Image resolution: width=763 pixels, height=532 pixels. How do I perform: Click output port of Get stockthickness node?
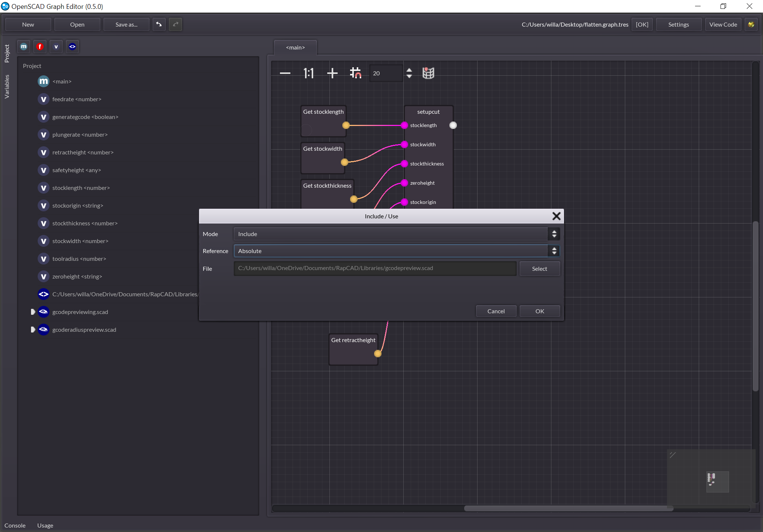(354, 199)
